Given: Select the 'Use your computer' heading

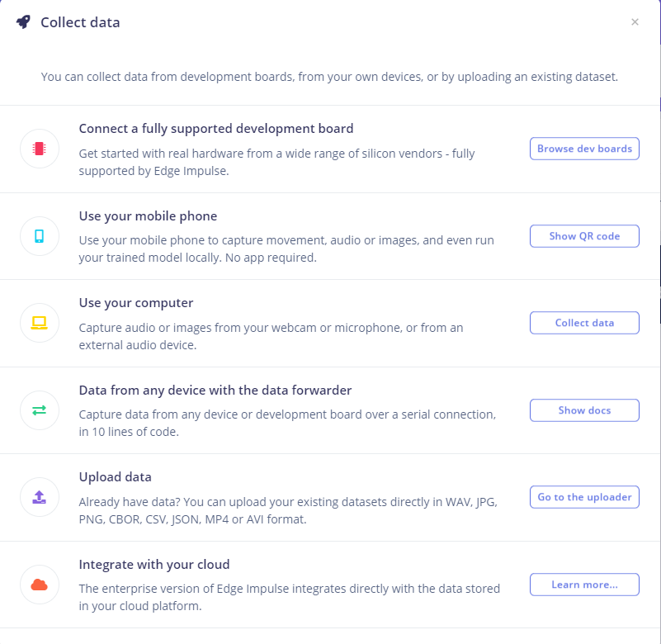Looking at the screenshot, I should coord(136,303).
